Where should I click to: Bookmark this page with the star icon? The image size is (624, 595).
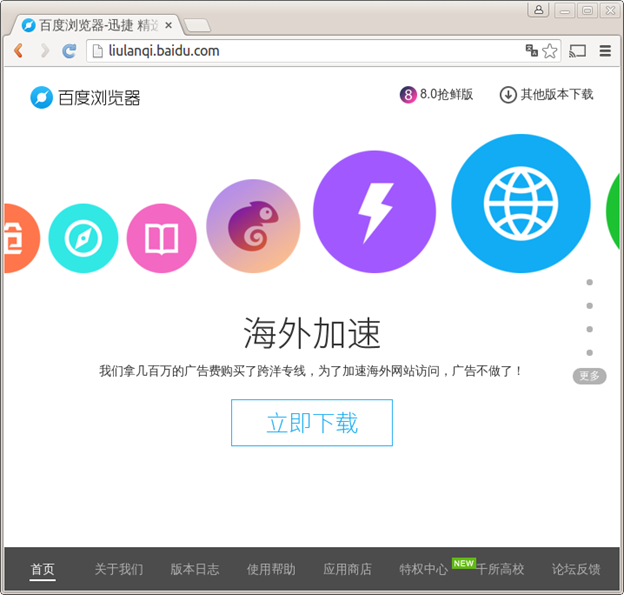point(550,51)
